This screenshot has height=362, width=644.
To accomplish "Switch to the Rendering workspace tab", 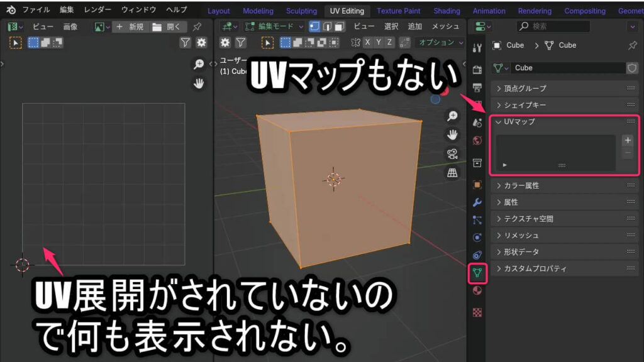I will click(535, 11).
